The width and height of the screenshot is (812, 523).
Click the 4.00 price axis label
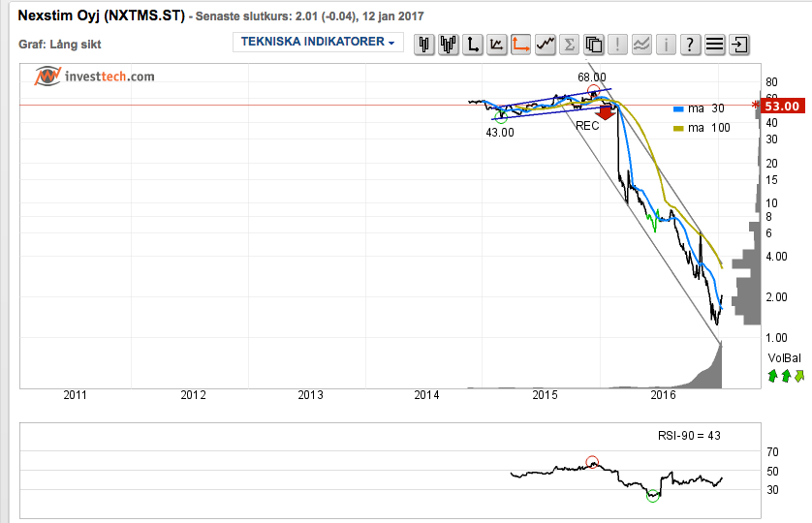(x=777, y=257)
